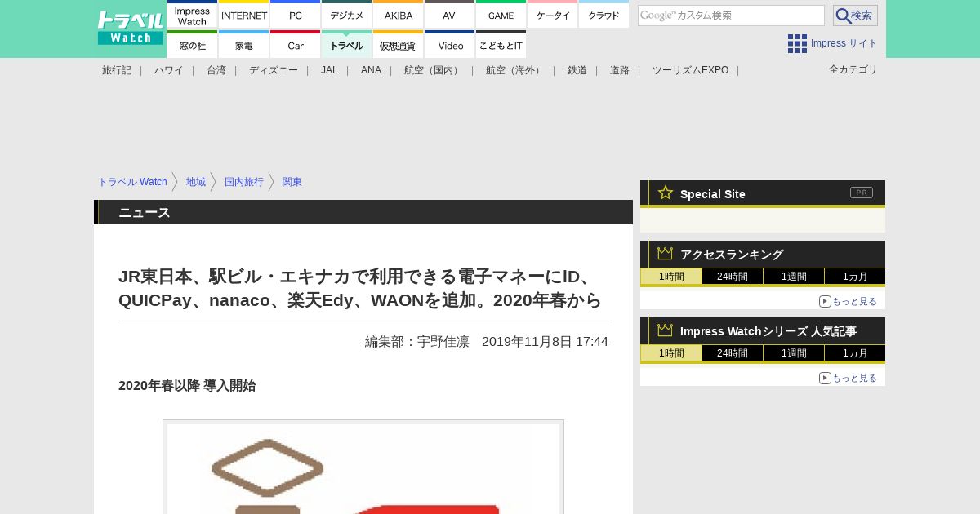Open the トラベル Watch logo home
This screenshot has height=514, width=980.
131,28
